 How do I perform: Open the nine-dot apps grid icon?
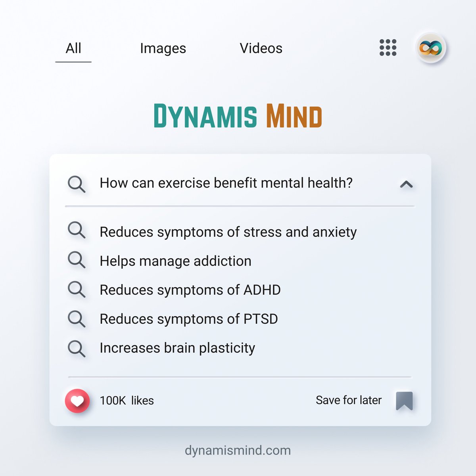click(x=388, y=48)
